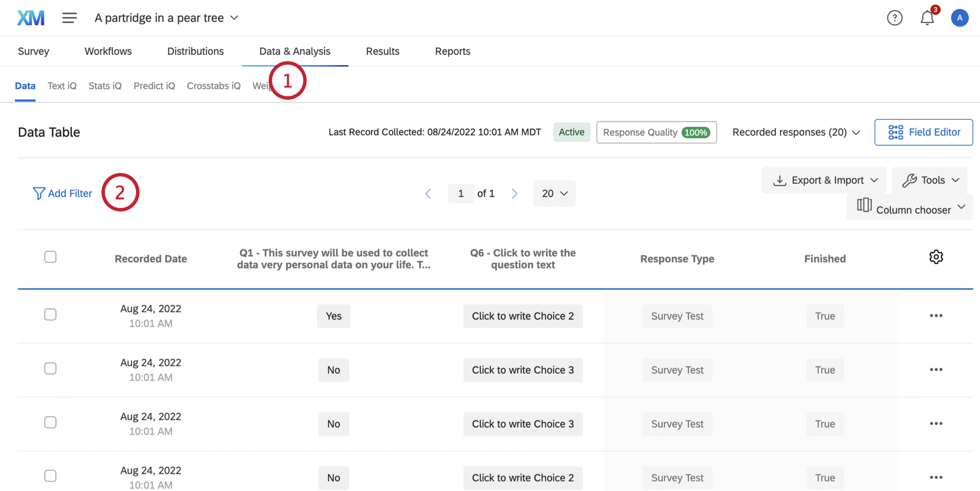Expand the Column chooser dropdown
Screen dimensions: 980x491
click(x=910, y=207)
